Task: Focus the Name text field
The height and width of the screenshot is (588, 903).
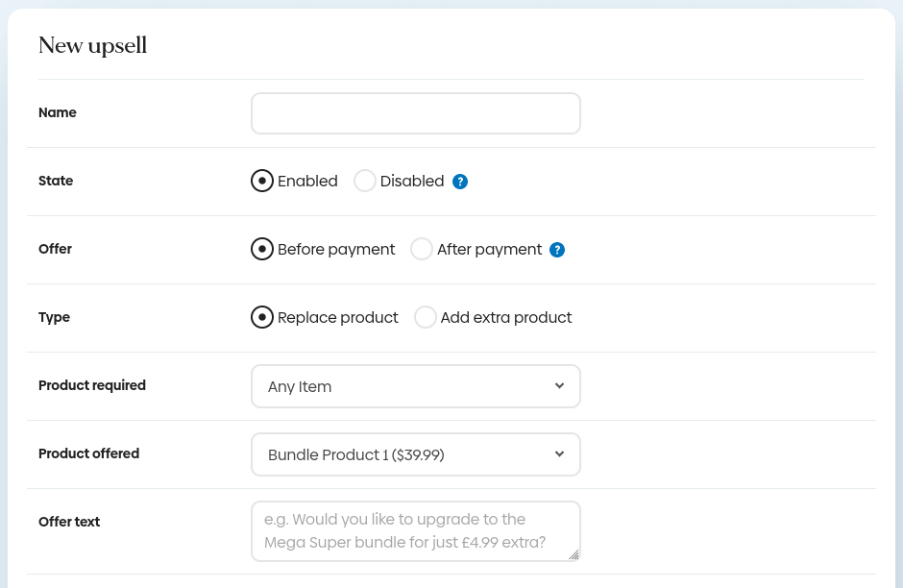Action: click(x=415, y=113)
